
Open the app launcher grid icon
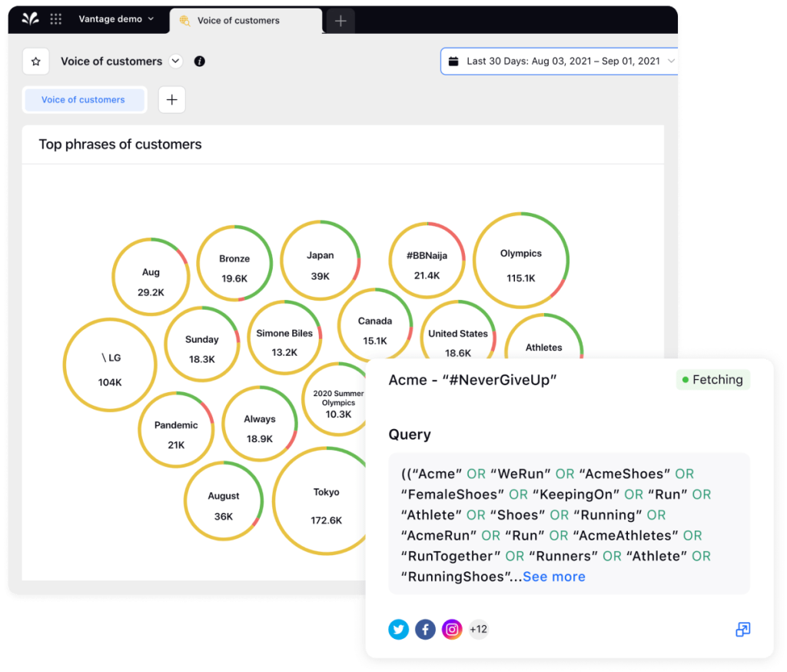point(55,19)
